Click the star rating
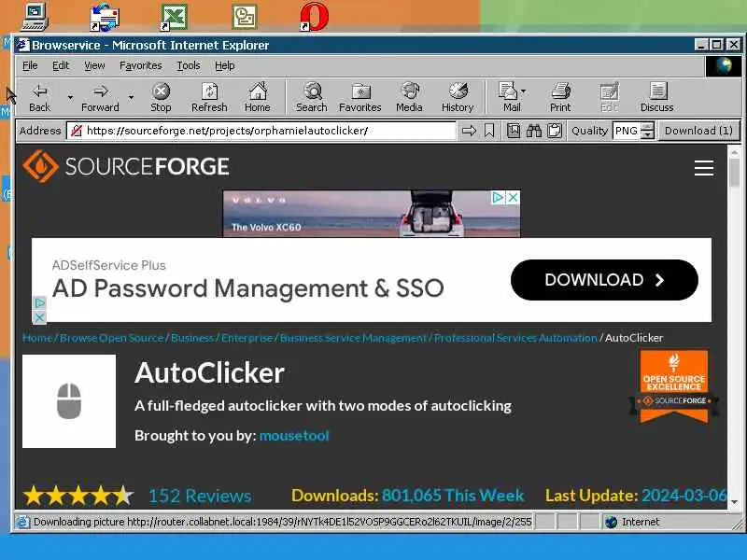The image size is (747, 560). pyautogui.click(x=78, y=496)
